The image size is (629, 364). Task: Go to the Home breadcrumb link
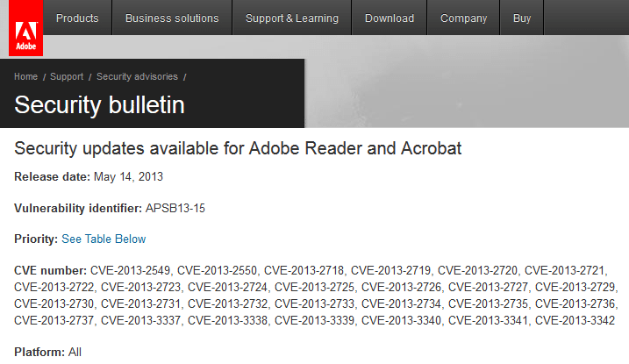click(25, 76)
